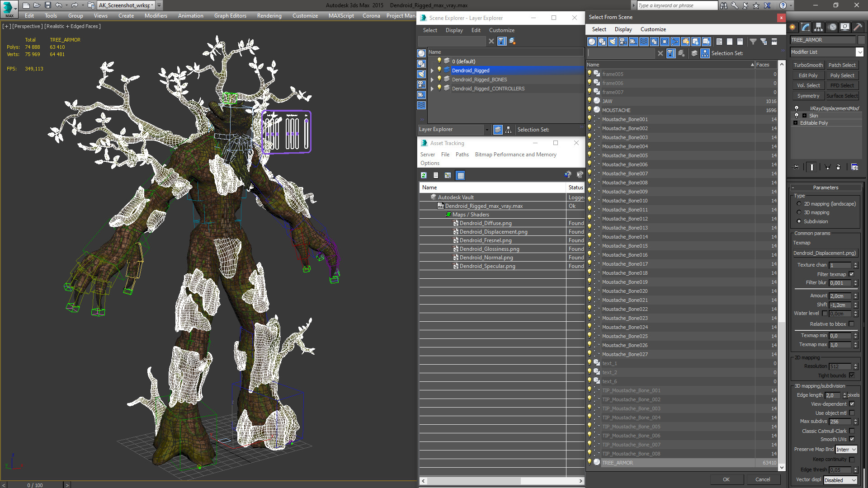Open Display menu in Scene Explorer window
Screen dimensions: 868x488
[x=454, y=30]
